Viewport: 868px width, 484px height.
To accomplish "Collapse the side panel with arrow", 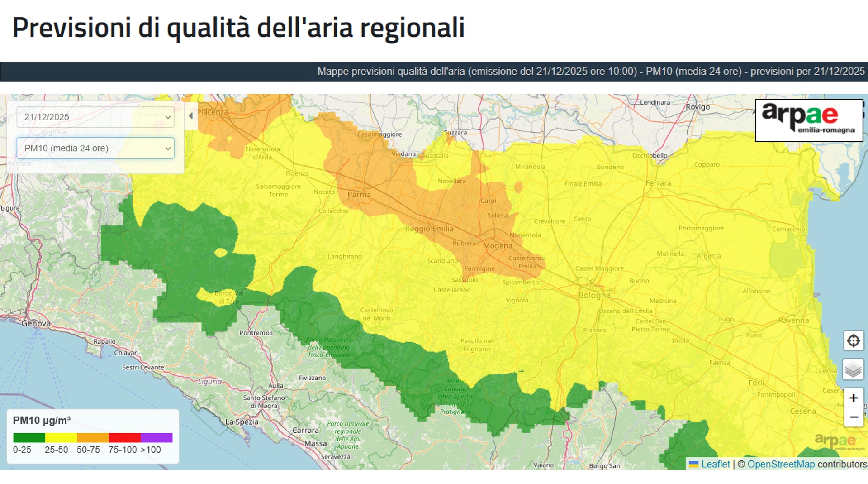I will point(191,116).
